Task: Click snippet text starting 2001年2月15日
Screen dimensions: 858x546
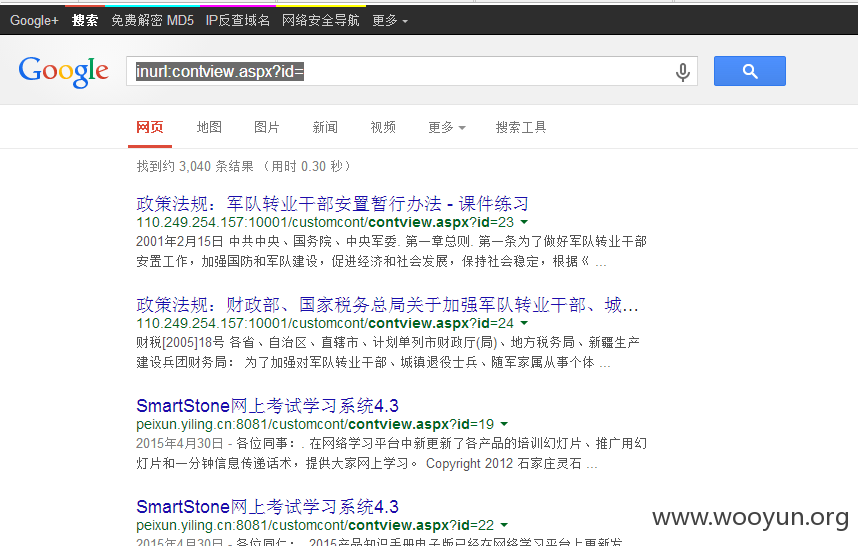Action: click(x=391, y=251)
